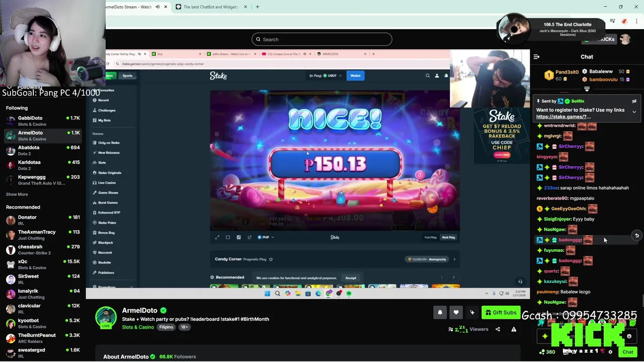Expand the pinned message chevron
Screen dimensions: 644x362
(x=634, y=112)
